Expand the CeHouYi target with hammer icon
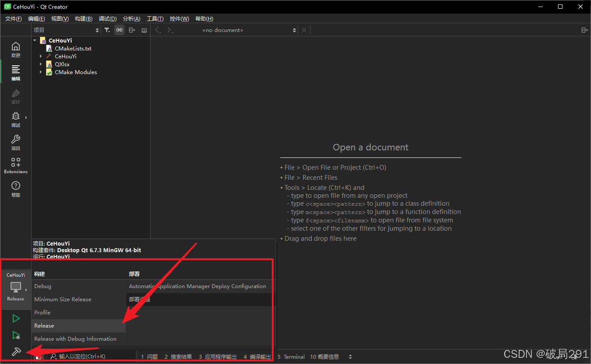The image size is (591, 364). tap(41, 56)
